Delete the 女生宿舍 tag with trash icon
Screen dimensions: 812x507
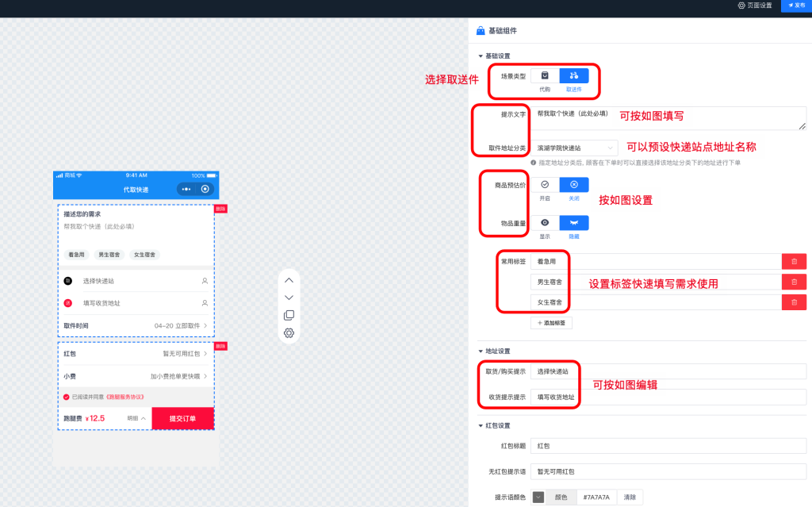point(794,302)
